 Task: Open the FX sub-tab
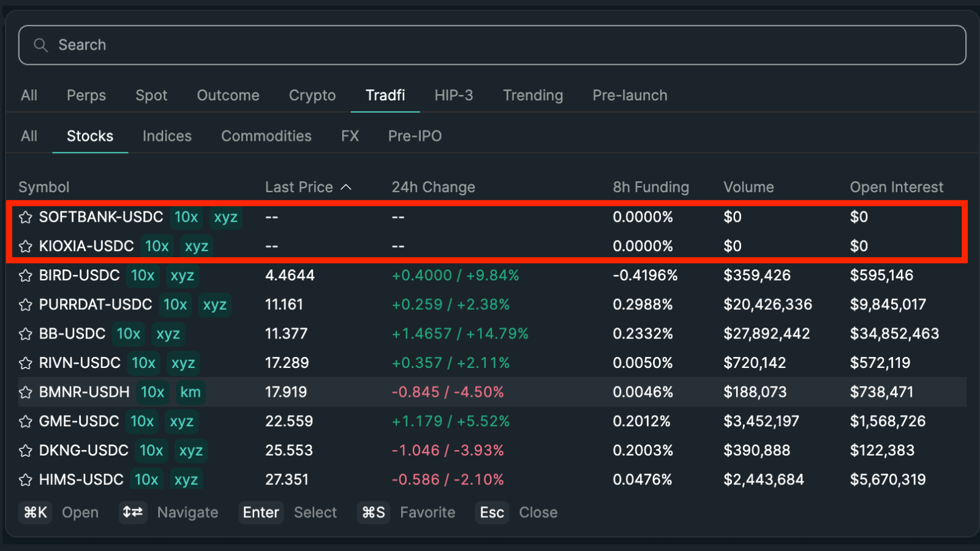pyautogui.click(x=350, y=136)
